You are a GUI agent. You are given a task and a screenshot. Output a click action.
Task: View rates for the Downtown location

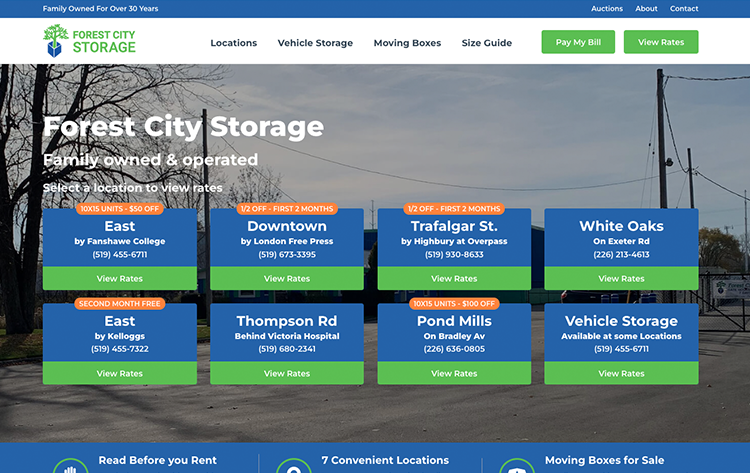click(287, 278)
